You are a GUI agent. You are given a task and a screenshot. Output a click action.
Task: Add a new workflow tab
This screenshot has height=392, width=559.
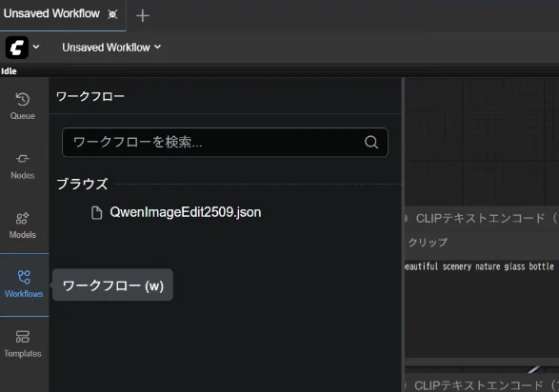[x=143, y=15]
